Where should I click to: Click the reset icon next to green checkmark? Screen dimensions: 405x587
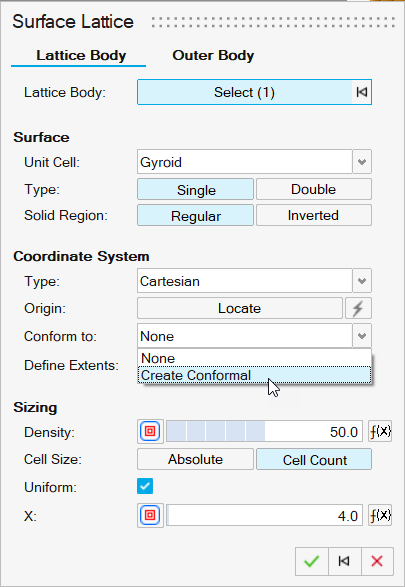click(x=344, y=561)
